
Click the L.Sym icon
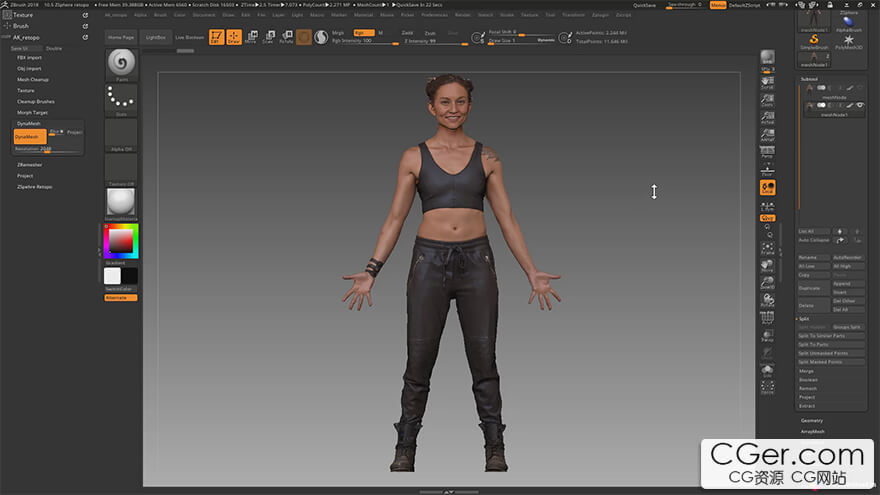[x=767, y=206]
